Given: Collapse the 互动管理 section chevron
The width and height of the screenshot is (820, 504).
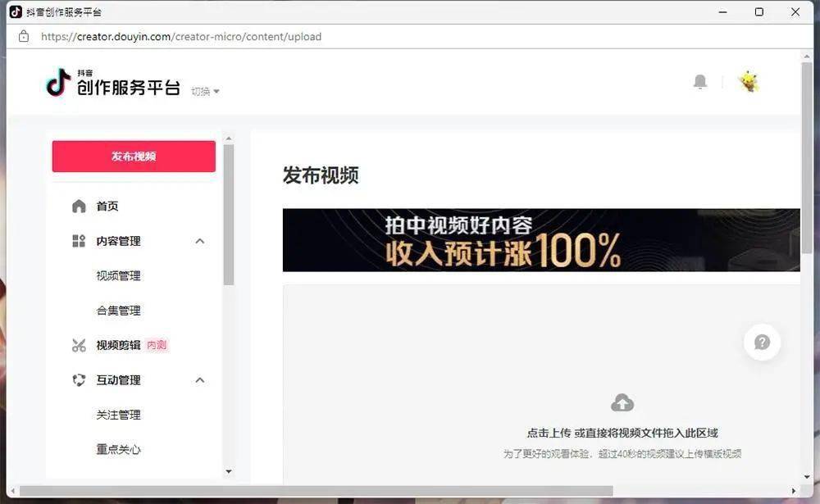Looking at the screenshot, I should point(199,380).
